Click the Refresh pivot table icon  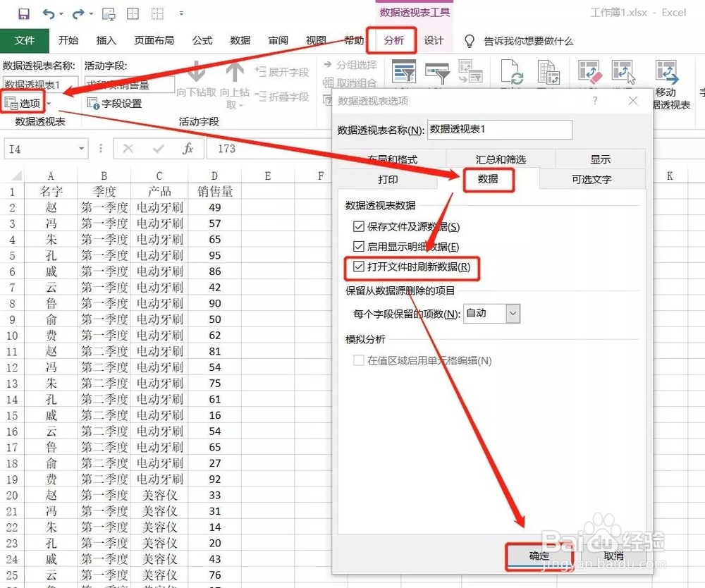512,72
